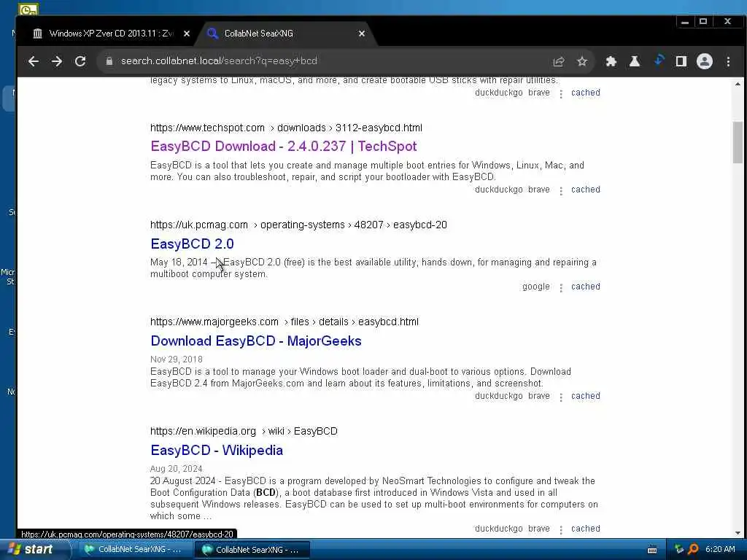Click the scrollbar down arrow
Image resolution: width=747 pixels, height=560 pixels.
pos(738,533)
